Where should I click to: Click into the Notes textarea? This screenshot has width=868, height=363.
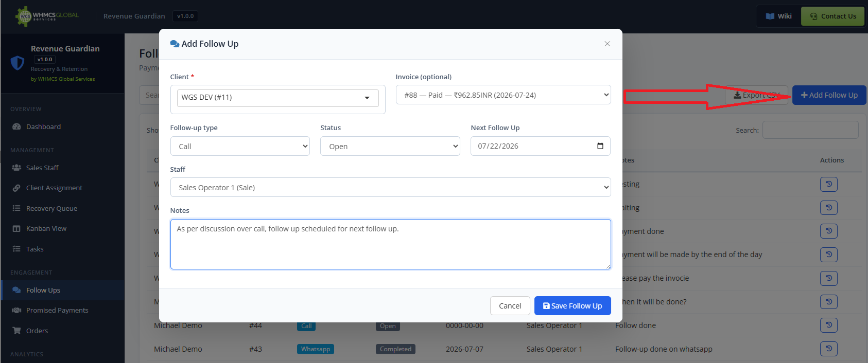pos(390,244)
